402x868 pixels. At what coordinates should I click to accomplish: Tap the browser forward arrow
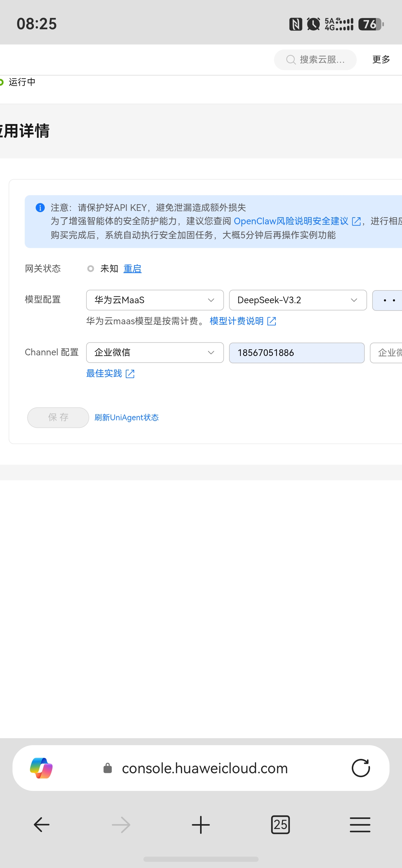click(121, 824)
